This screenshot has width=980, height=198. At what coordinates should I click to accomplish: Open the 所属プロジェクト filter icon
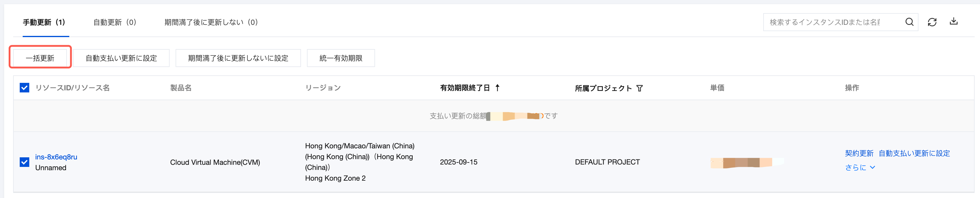pyautogui.click(x=640, y=88)
